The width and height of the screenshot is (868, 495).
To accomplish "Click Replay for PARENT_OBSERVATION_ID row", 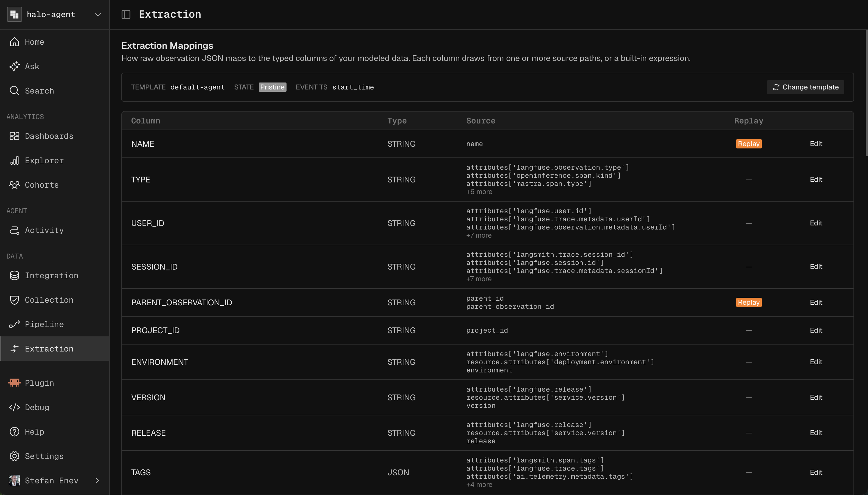I will tap(748, 302).
